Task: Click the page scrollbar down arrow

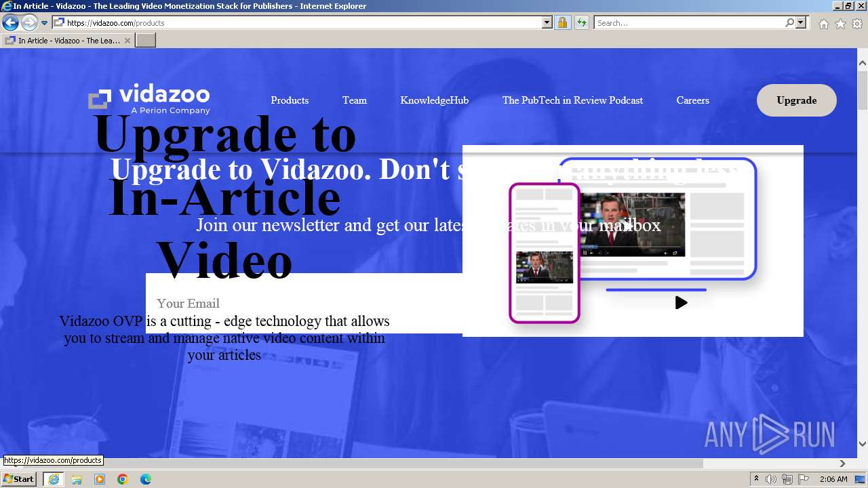Action: tap(863, 444)
